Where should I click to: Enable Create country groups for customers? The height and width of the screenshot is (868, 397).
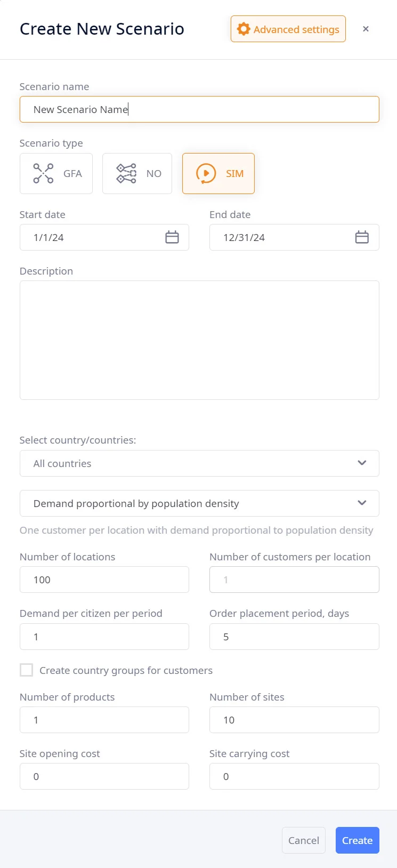(26, 670)
